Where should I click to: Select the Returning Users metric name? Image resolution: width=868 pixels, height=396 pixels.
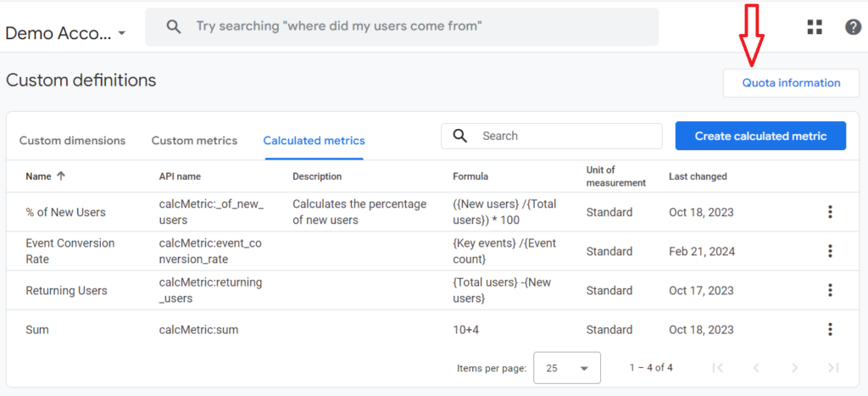[66, 290]
